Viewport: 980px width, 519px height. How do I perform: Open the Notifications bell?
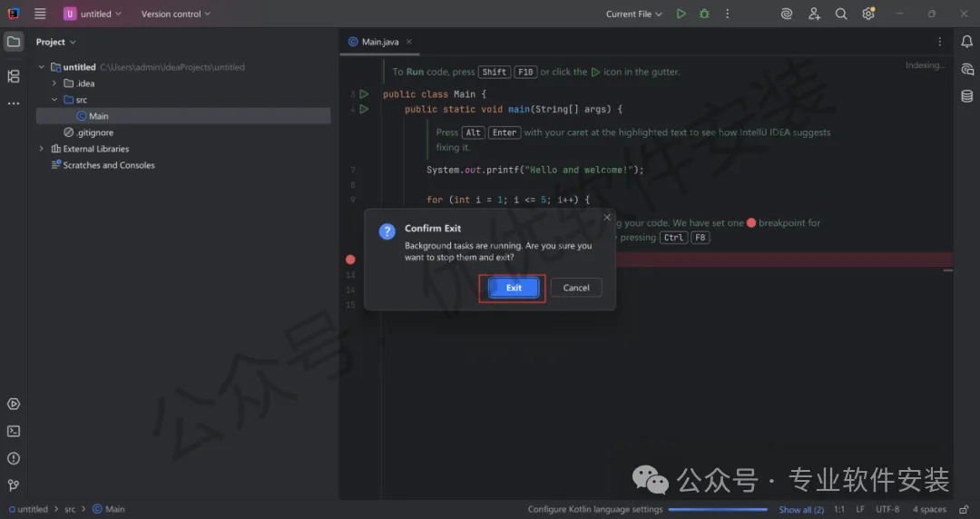966,41
